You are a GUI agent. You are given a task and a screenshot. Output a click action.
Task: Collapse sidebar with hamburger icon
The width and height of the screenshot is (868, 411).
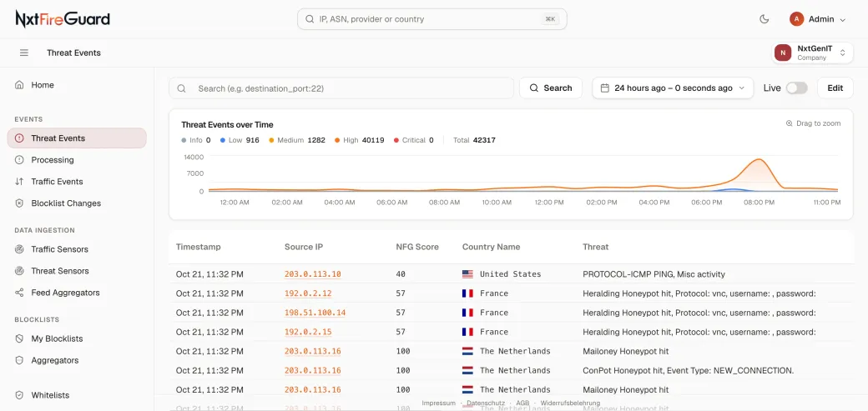(x=24, y=53)
